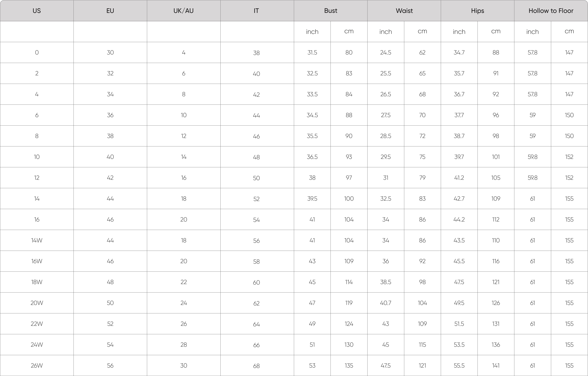Click EU size 30 cell

coord(110,52)
